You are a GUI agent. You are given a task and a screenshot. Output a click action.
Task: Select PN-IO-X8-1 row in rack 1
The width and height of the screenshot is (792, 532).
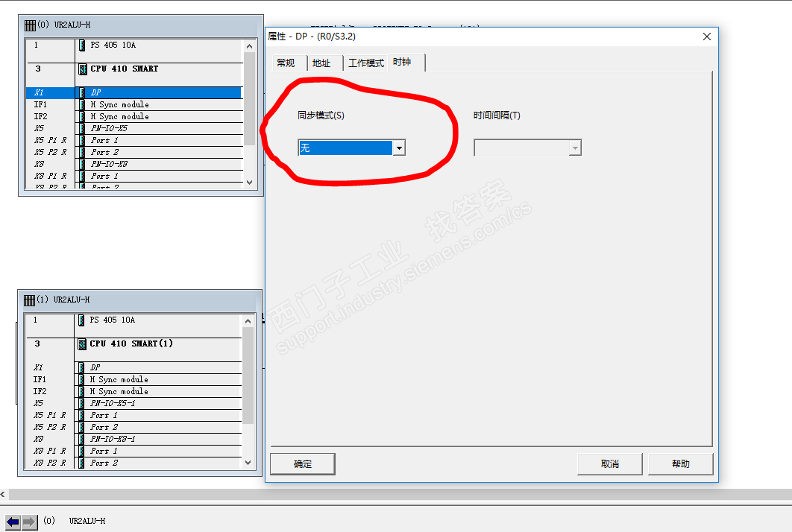(133, 439)
